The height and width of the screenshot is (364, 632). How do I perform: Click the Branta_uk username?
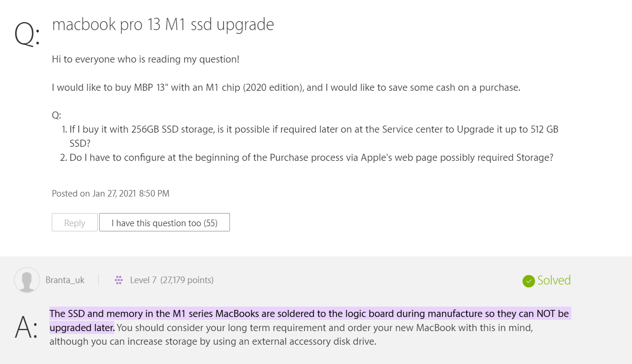pyautogui.click(x=65, y=280)
